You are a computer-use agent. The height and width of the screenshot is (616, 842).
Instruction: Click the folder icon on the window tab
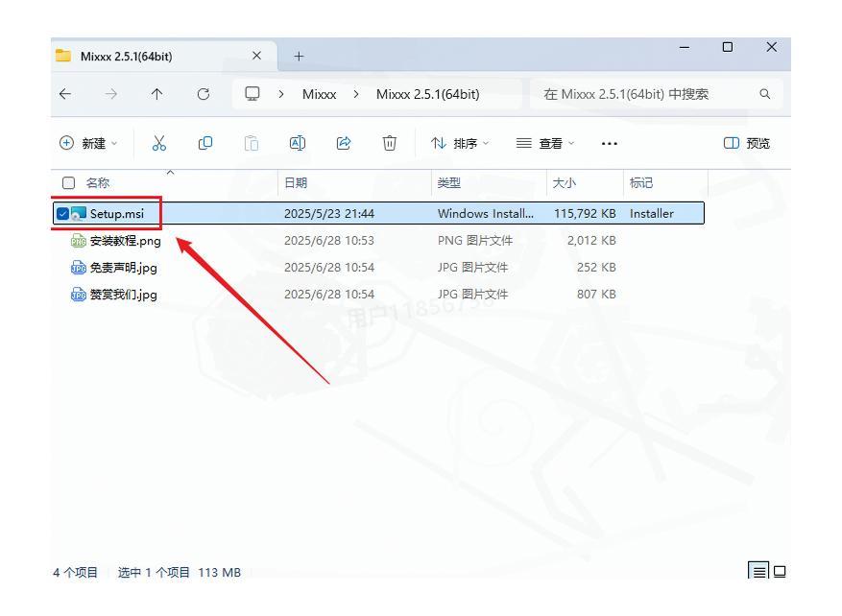tap(62, 56)
